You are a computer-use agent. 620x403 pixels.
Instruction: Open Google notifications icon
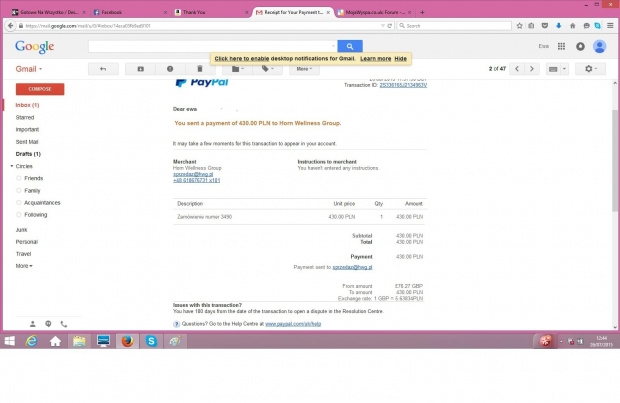(x=580, y=46)
